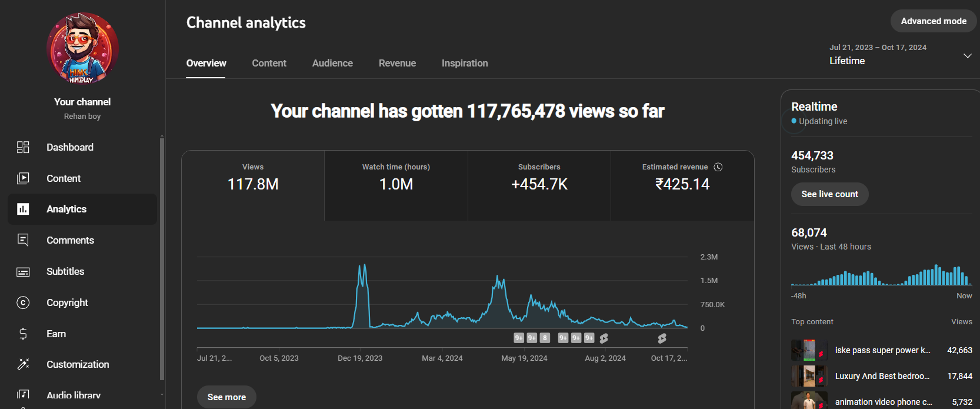This screenshot has height=409, width=980.
Task: Click the '-48h' chart label
Action: pos(799,296)
